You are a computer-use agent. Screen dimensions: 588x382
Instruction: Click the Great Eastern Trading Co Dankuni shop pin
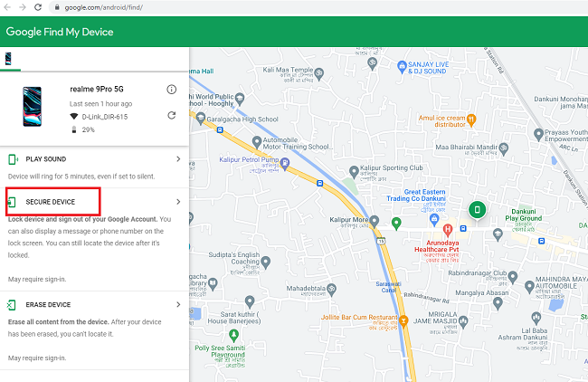pyautogui.click(x=434, y=220)
